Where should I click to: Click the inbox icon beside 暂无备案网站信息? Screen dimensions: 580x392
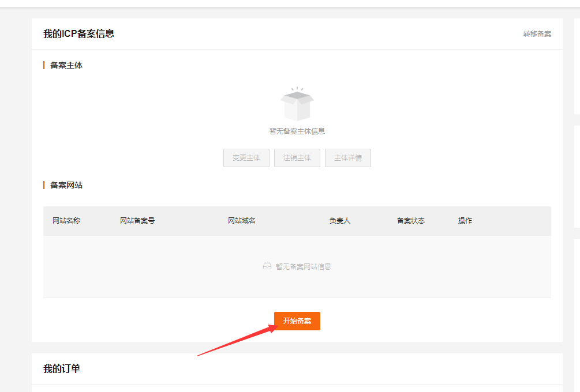click(267, 266)
